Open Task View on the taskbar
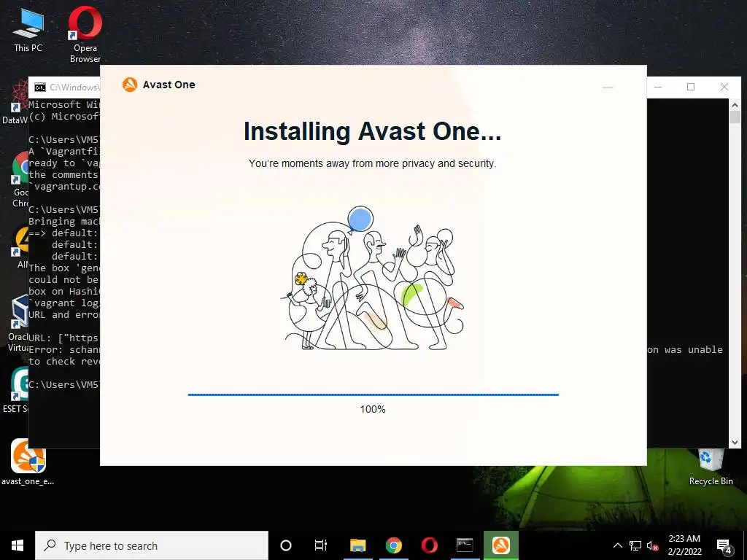 point(321,545)
